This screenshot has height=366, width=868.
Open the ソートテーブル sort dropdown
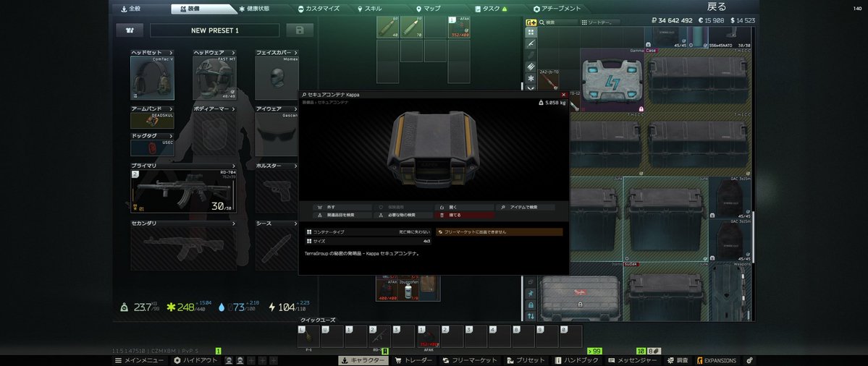(x=600, y=22)
